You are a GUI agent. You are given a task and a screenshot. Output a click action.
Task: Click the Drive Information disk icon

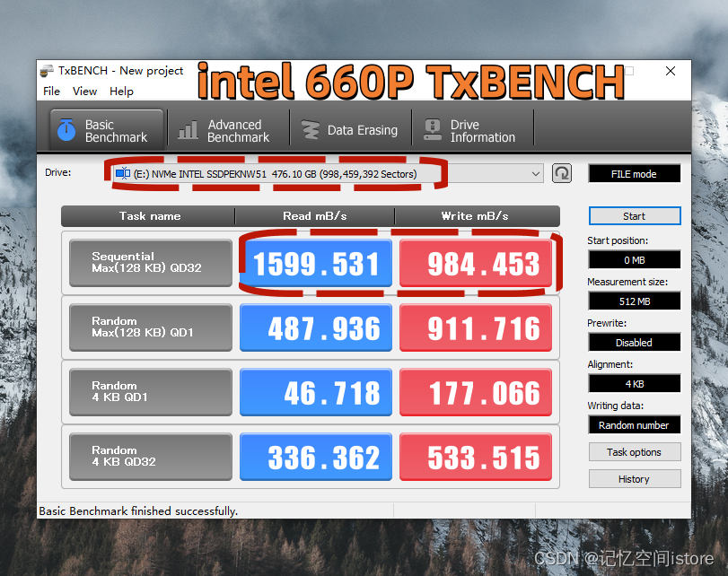pos(433,130)
